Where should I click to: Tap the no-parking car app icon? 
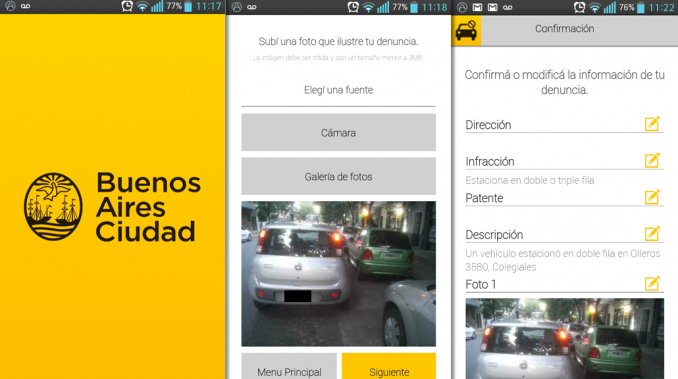pyautogui.click(x=466, y=31)
